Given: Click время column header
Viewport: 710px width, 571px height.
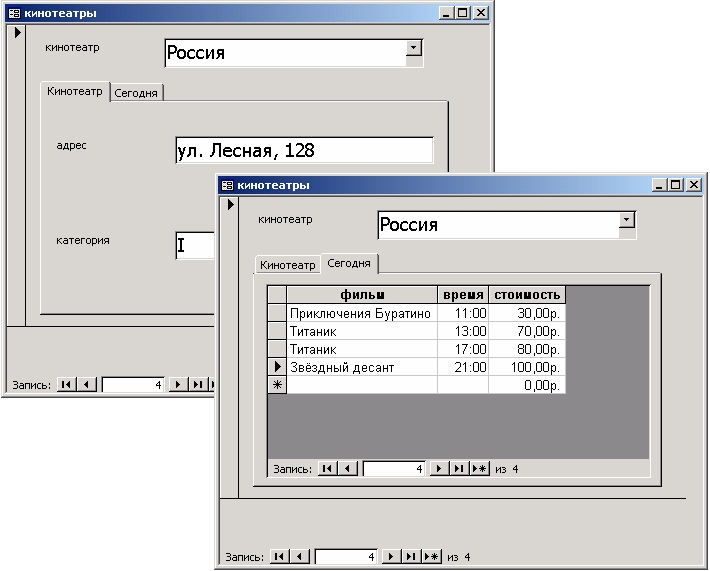Looking at the screenshot, I should [x=463, y=295].
